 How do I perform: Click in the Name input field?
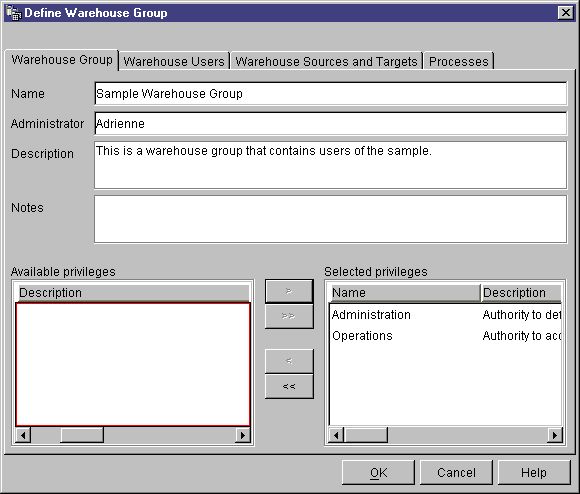(330, 94)
